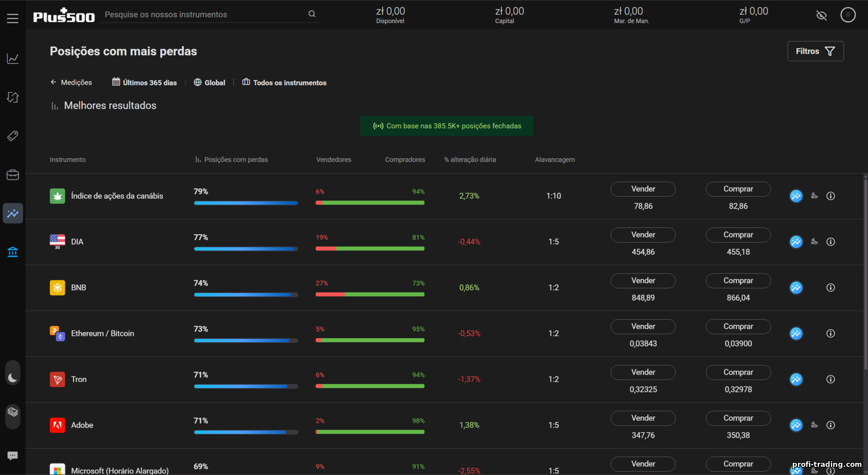Sort by Posições com perdas column
This screenshot has height=475, width=868.
point(231,160)
